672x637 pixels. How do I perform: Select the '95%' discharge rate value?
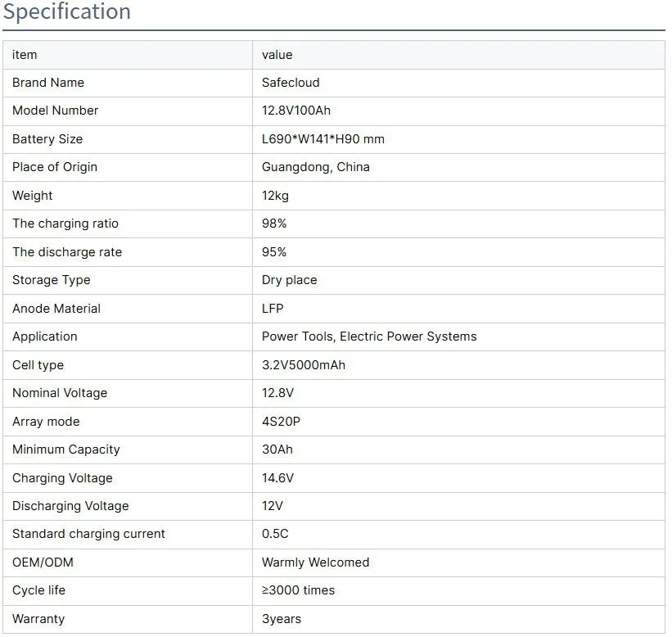pos(274,252)
